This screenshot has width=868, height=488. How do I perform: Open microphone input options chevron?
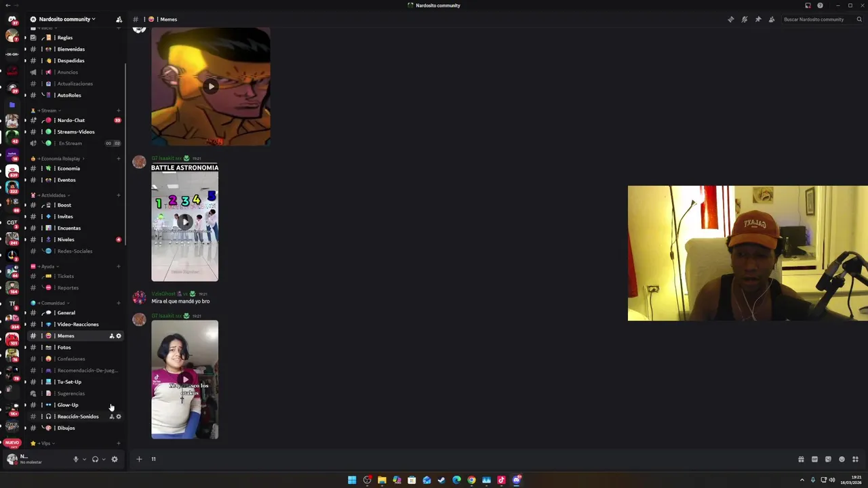pyautogui.click(x=84, y=460)
